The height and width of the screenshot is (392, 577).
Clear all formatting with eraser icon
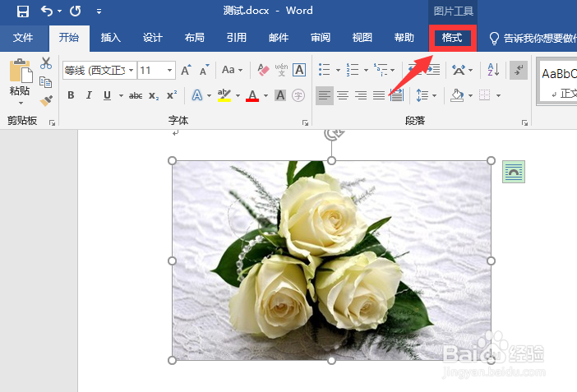pos(263,70)
